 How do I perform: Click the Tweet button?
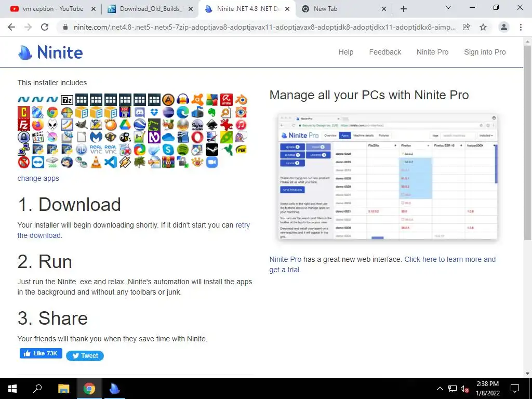click(85, 355)
